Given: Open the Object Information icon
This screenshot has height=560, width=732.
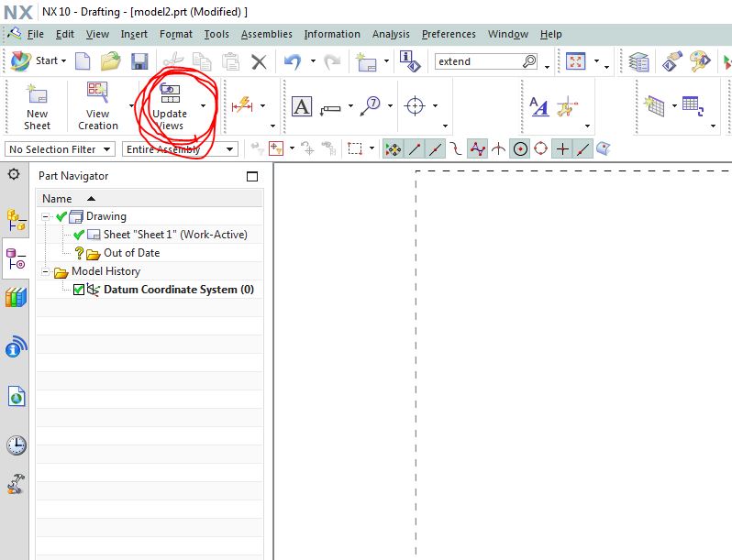Looking at the screenshot, I should click(x=410, y=61).
